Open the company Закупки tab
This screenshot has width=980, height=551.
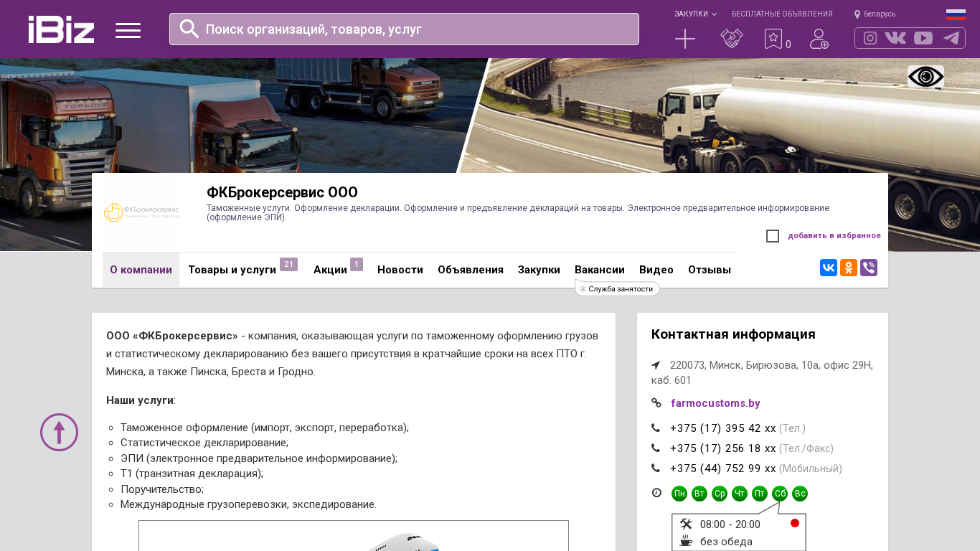click(539, 270)
